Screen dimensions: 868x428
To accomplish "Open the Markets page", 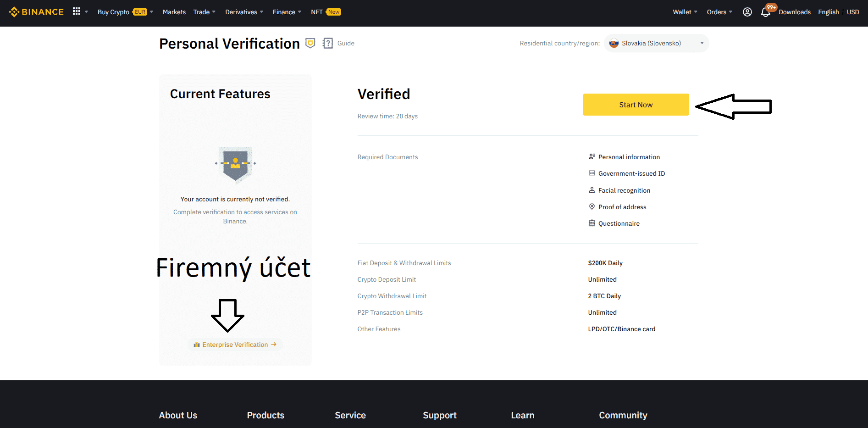I will 174,12.
